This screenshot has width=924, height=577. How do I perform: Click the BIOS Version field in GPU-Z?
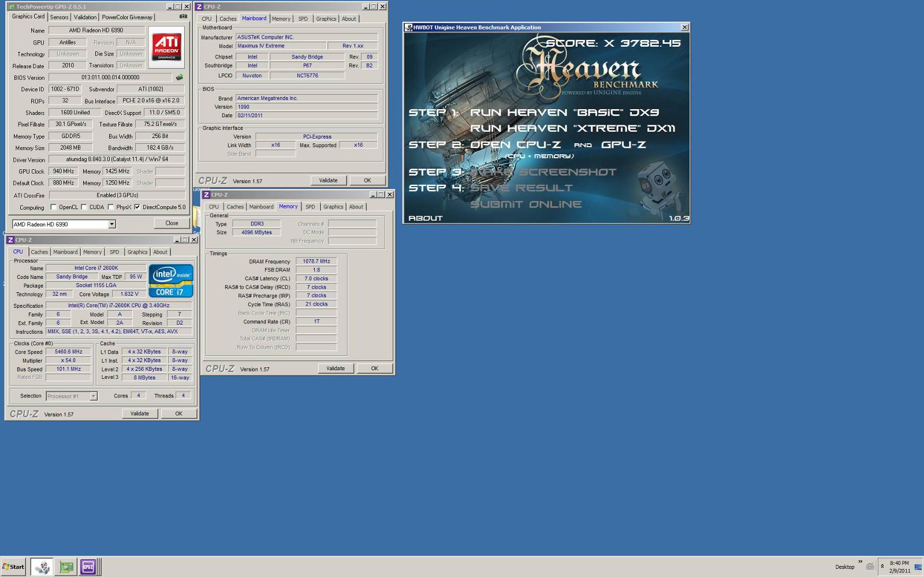point(110,77)
